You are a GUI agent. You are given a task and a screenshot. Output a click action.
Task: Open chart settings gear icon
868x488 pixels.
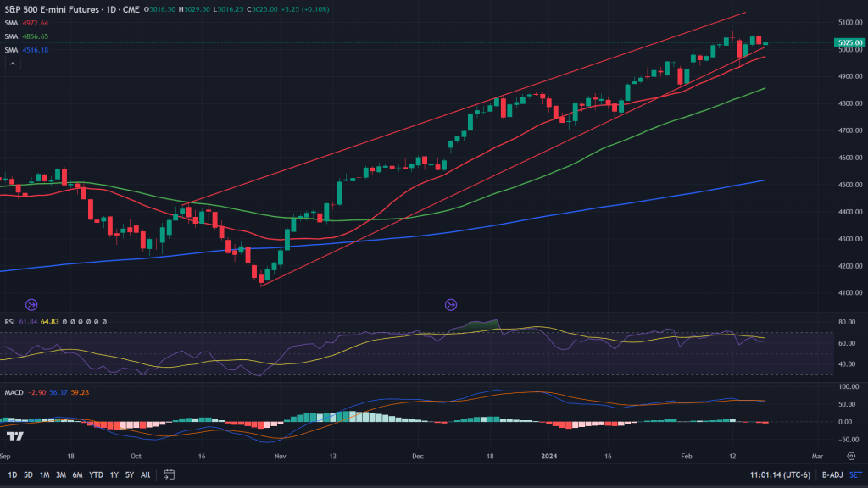click(850, 455)
